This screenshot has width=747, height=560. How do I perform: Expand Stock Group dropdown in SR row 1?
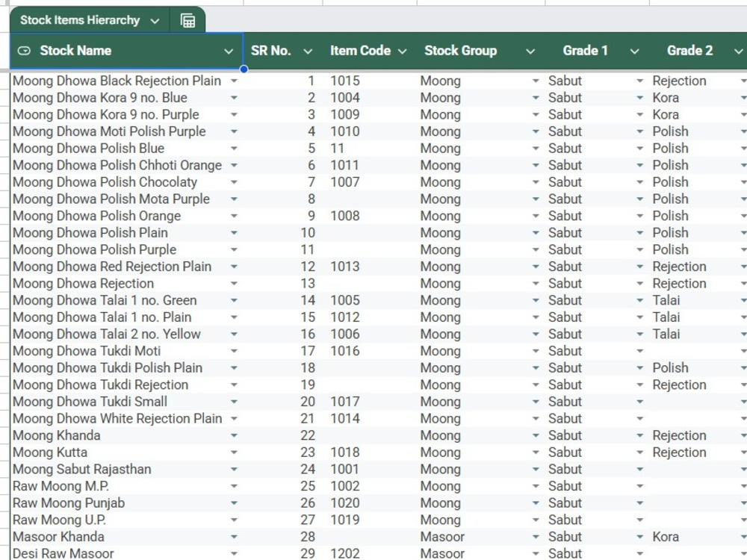click(x=536, y=81)
